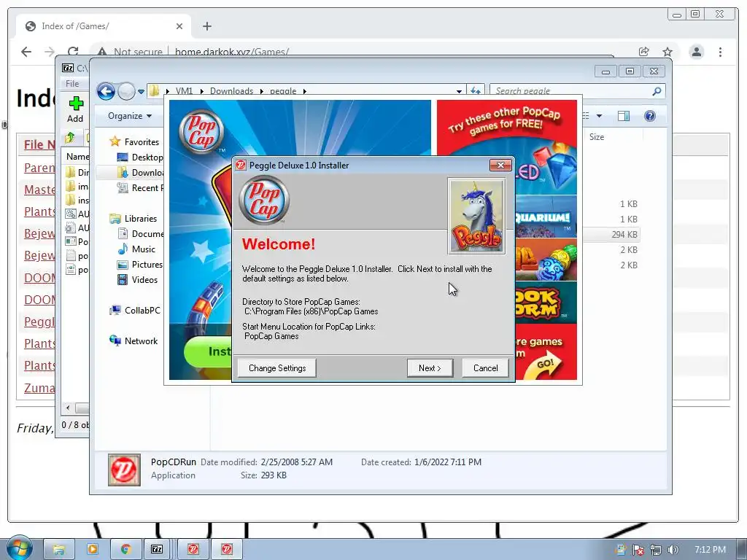Click the Zuma game banner

546,260
